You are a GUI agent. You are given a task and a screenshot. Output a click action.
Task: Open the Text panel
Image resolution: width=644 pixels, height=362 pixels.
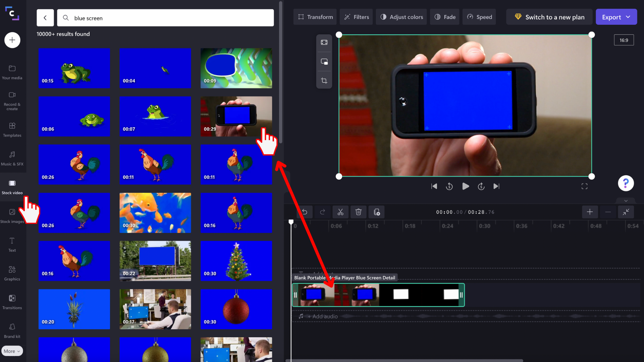pos(12,244)
